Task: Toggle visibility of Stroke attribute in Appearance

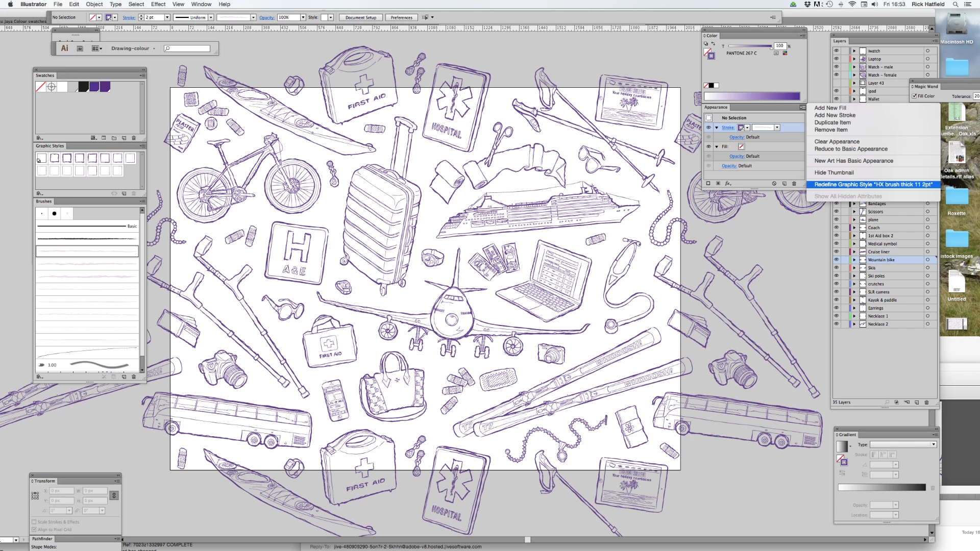Action: tap(708, 128)
